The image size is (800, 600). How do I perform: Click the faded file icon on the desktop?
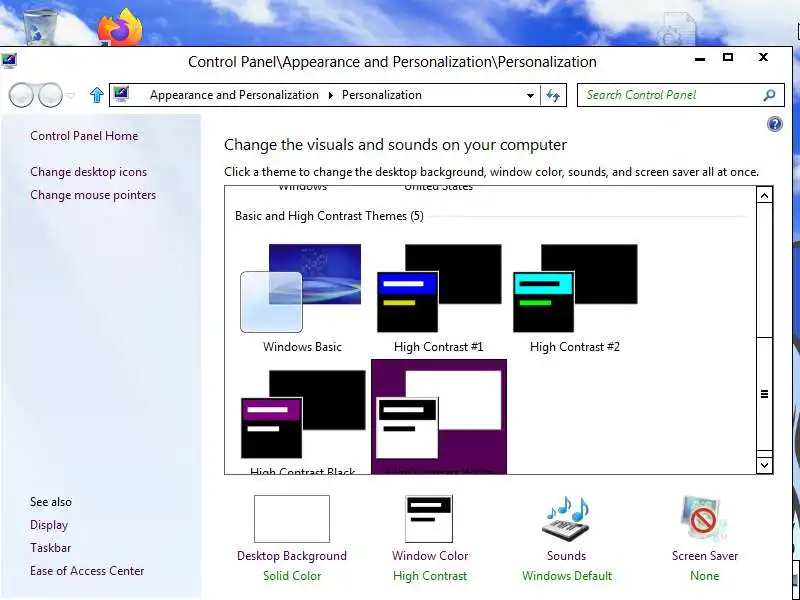tap(678, 29)
